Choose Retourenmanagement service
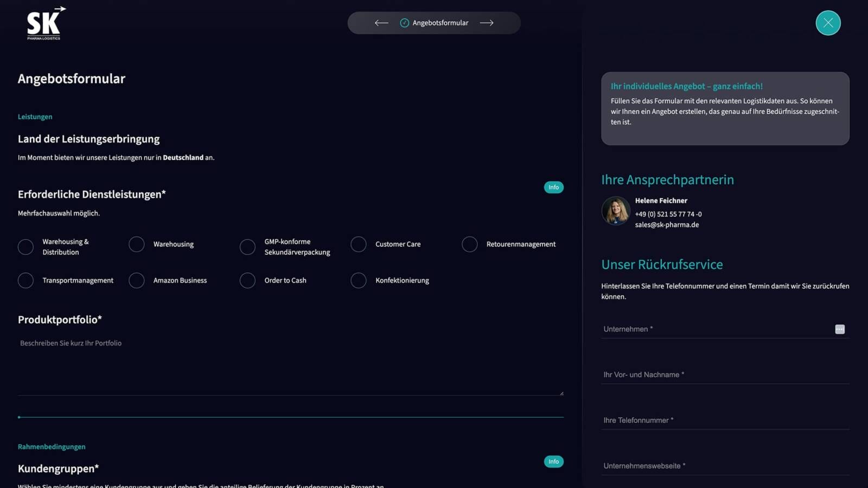The image size is (868, 488). 470,245
